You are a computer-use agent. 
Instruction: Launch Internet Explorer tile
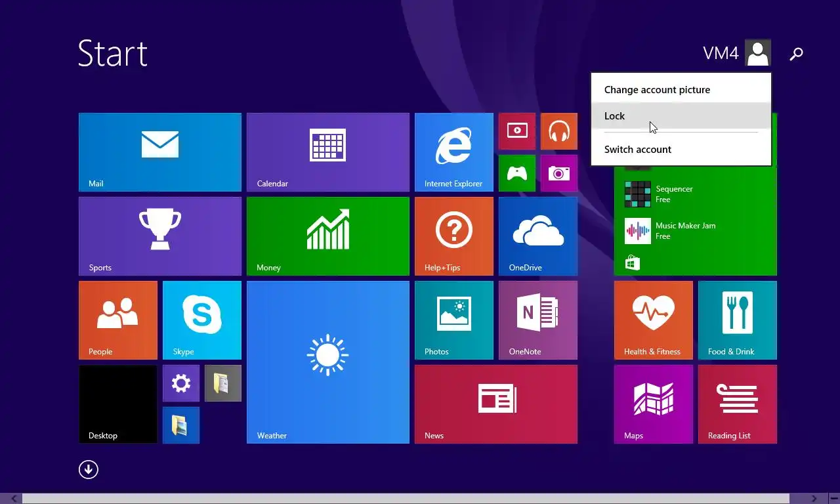(x=454, y=152)
